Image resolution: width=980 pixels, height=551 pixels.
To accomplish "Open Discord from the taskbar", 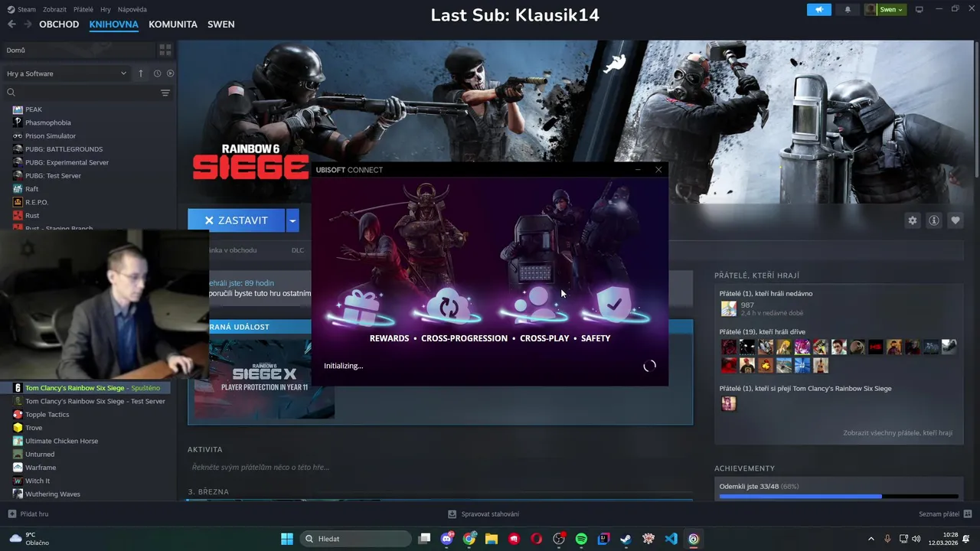I will click(x=447, y=539).
